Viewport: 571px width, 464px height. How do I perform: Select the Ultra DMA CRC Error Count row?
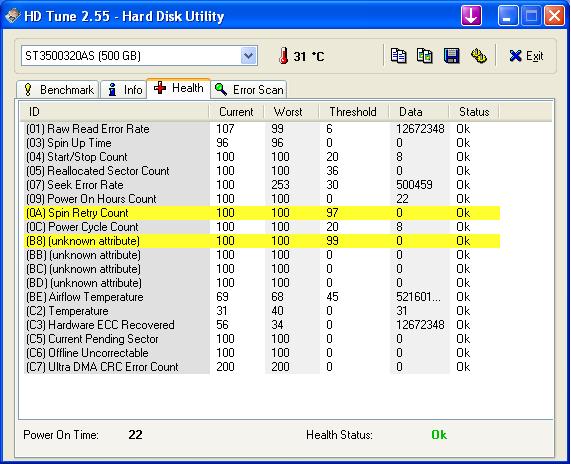[262, 367]
